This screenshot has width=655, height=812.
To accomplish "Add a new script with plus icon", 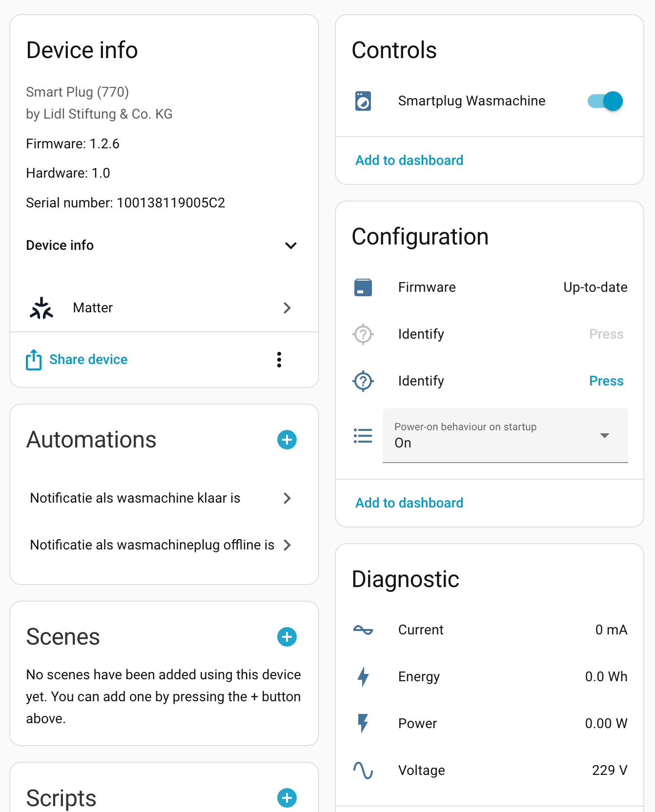I will tap(287, 798).
